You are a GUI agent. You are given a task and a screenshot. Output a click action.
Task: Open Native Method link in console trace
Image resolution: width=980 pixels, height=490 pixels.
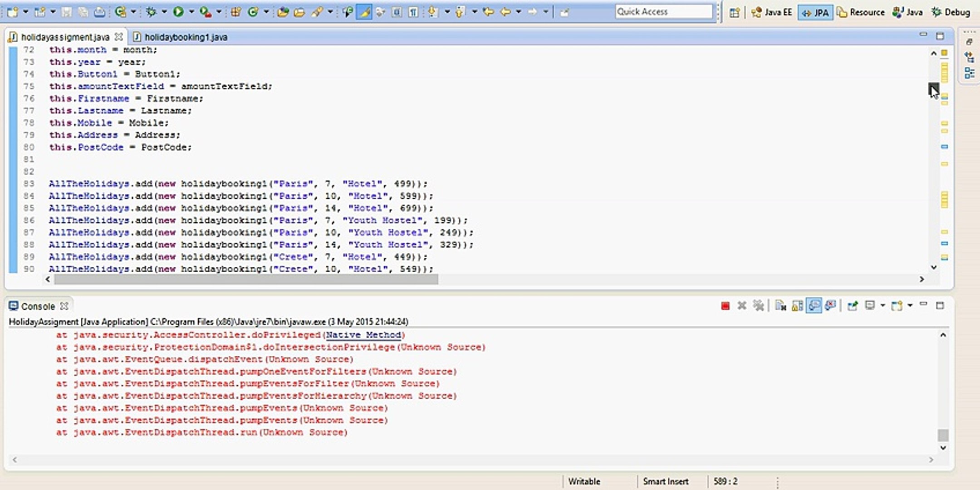(x=363, y=335)
